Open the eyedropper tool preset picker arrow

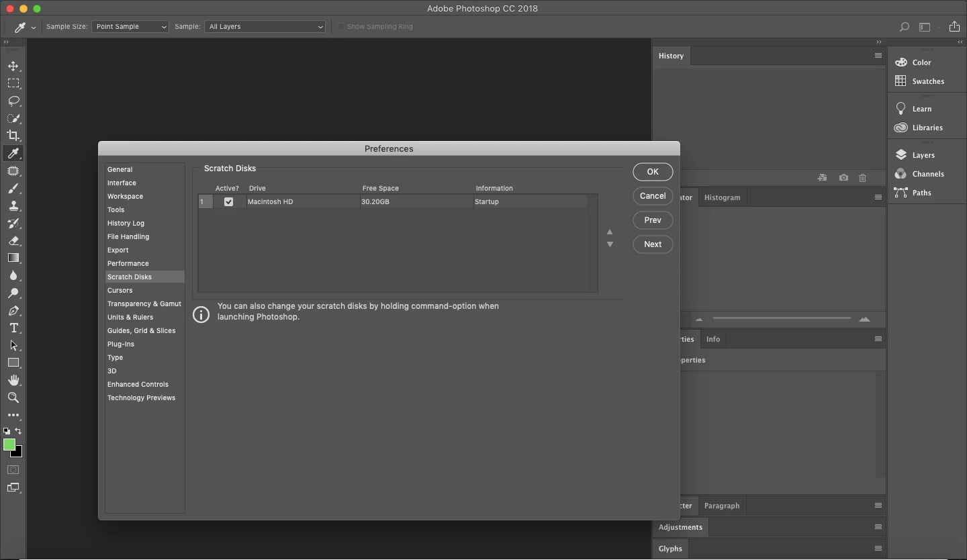pos(34,28)
